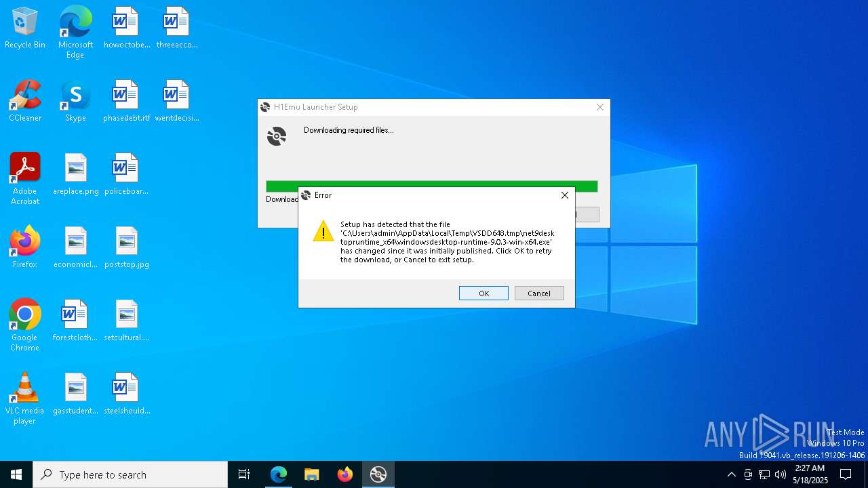
Task: Open Task View on the taskbar
Action: point(244,474)
